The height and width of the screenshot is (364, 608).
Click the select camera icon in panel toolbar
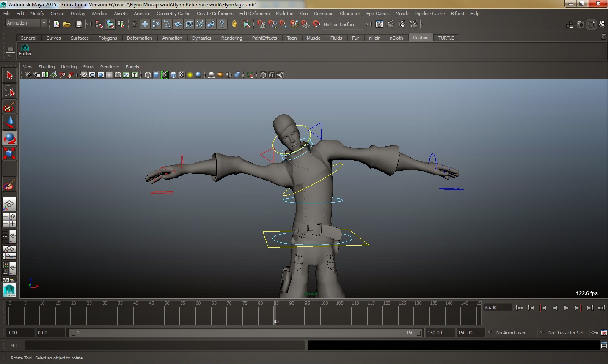click(x=28, y=75)
